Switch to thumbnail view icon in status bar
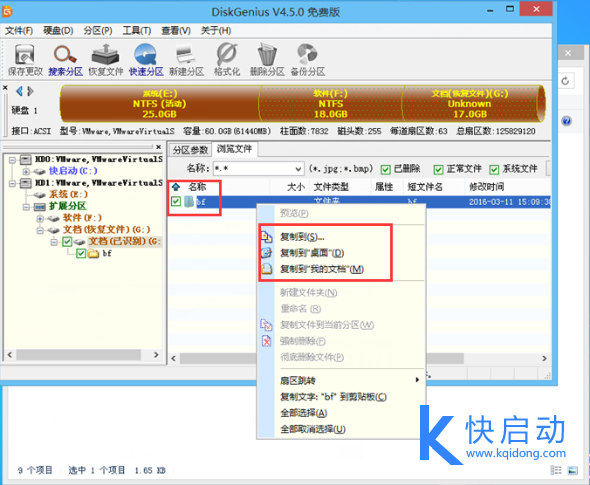590x485 pixels. (x=573, y=470)
